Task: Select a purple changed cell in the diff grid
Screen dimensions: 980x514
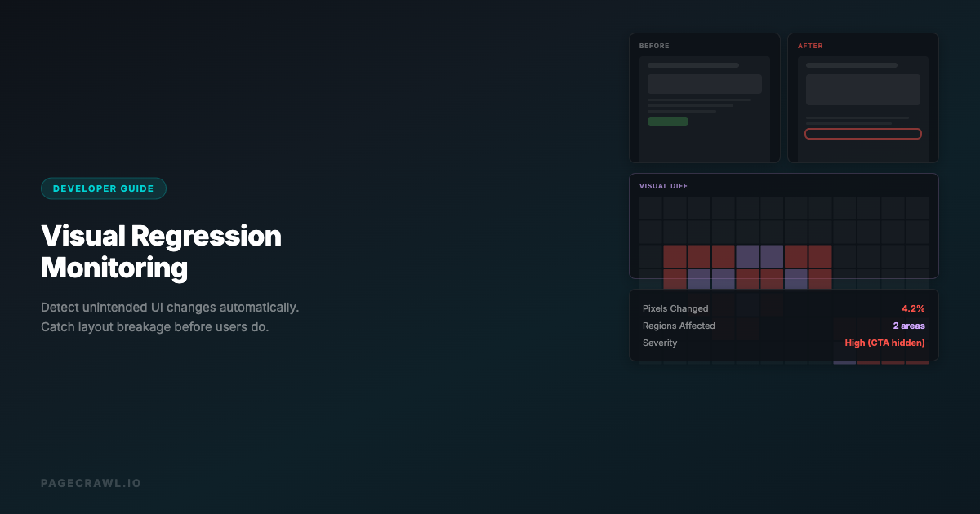Action: click(747, 256)
